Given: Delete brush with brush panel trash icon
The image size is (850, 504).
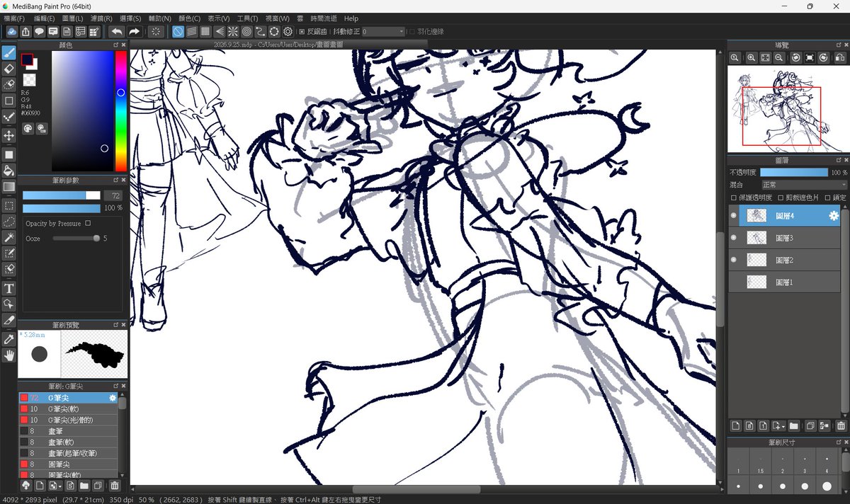Looking at the screenshot, I should [x=114, y=486].
